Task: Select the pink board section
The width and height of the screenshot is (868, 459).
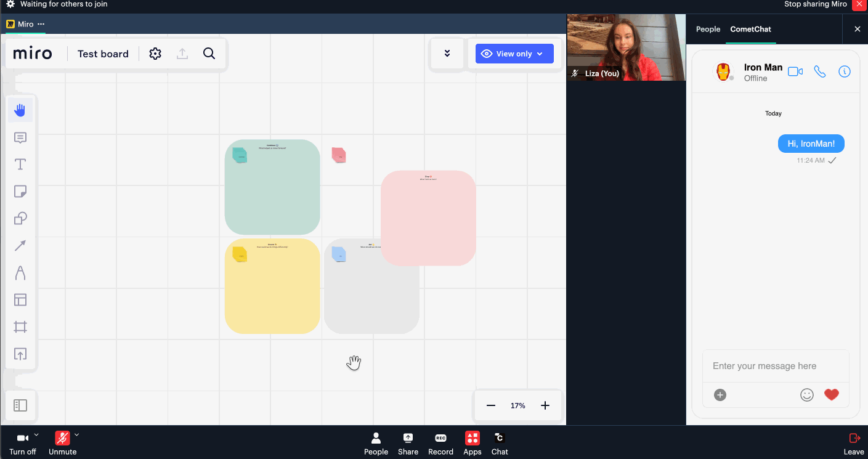Action: tap(428, 218)
